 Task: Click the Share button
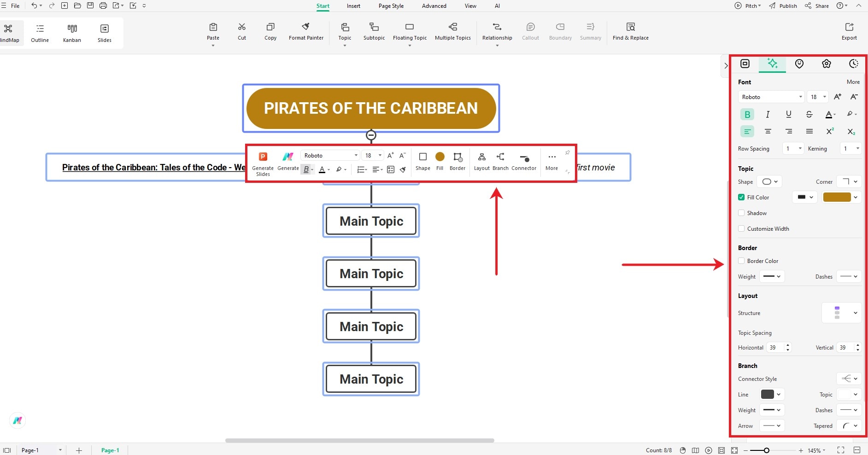(x=817, y=6)
